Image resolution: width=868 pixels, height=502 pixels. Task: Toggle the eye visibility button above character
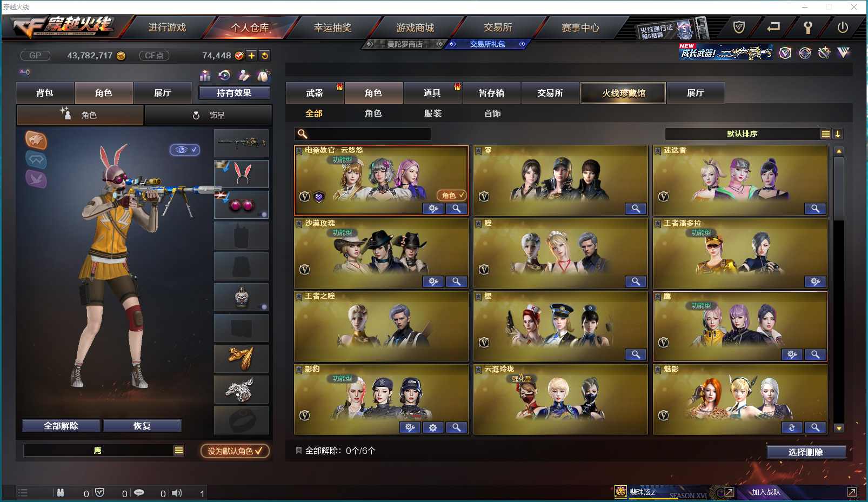coord(185,150)
